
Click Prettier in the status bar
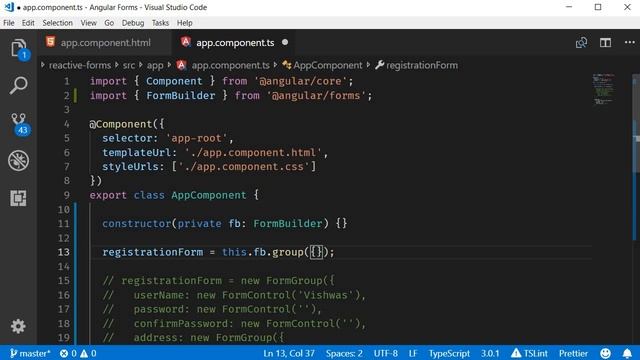point(573,353)
